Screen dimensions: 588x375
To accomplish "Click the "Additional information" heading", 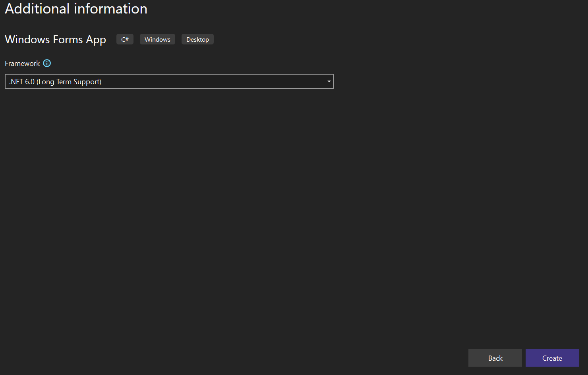I will 76,9.
